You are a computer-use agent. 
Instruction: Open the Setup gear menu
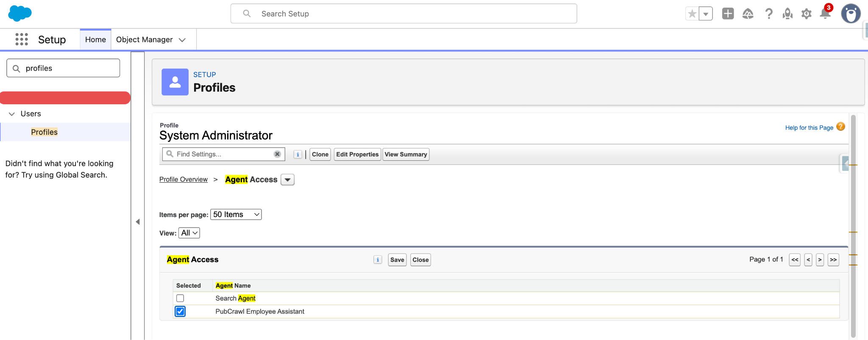click(x=806, y=14)
